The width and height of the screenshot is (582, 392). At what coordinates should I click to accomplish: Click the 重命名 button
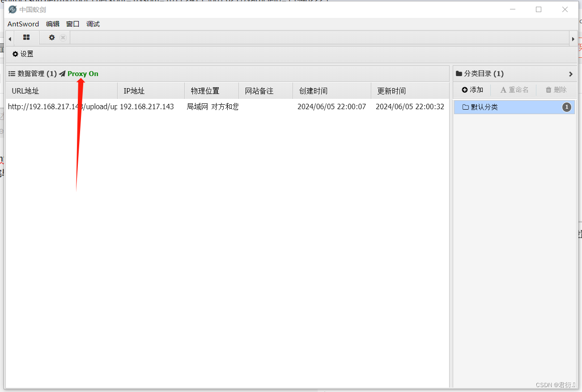coord(514,90)
